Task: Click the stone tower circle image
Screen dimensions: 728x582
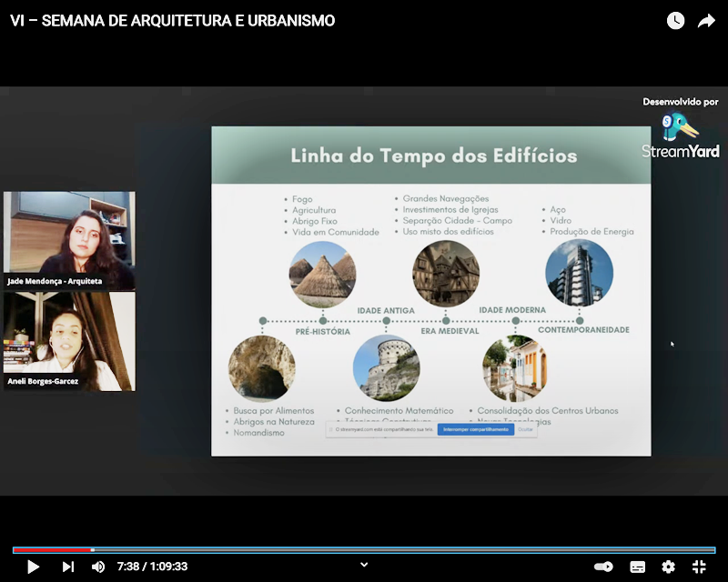Action: (386, 367)
